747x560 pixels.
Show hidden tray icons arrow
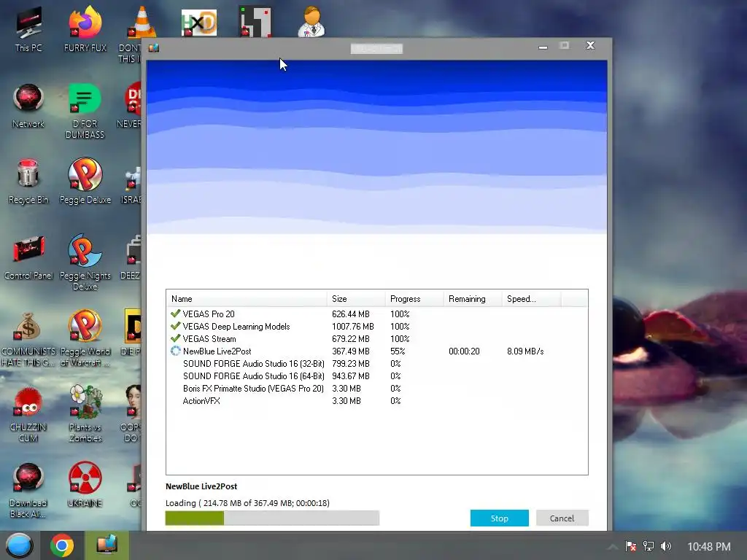click(613, 547)
